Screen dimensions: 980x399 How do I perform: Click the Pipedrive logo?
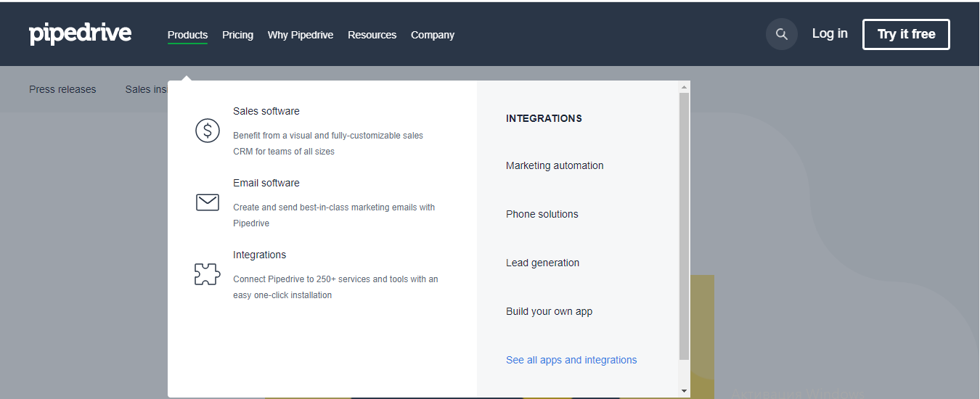(80, 34)
